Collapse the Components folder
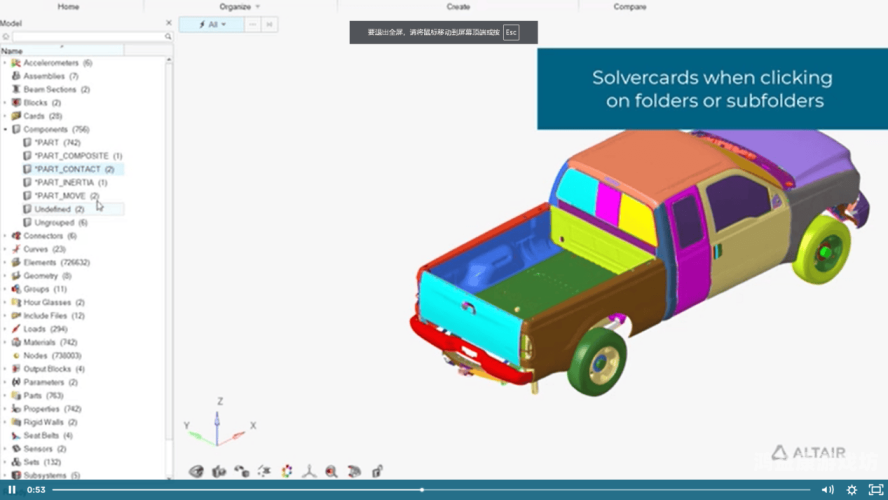 [5, 129]
